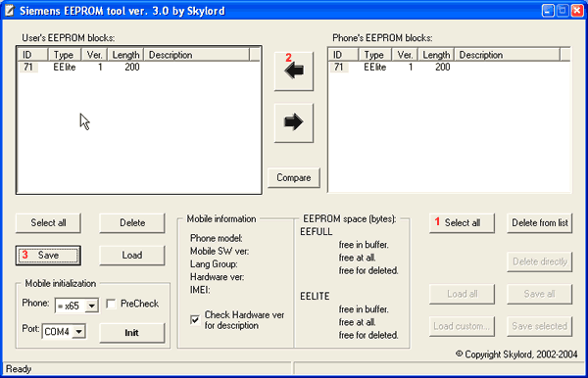588x378 pixels.
Task: Select row ID 71 in User's EEPROM blocks
Action: [139, 67]
